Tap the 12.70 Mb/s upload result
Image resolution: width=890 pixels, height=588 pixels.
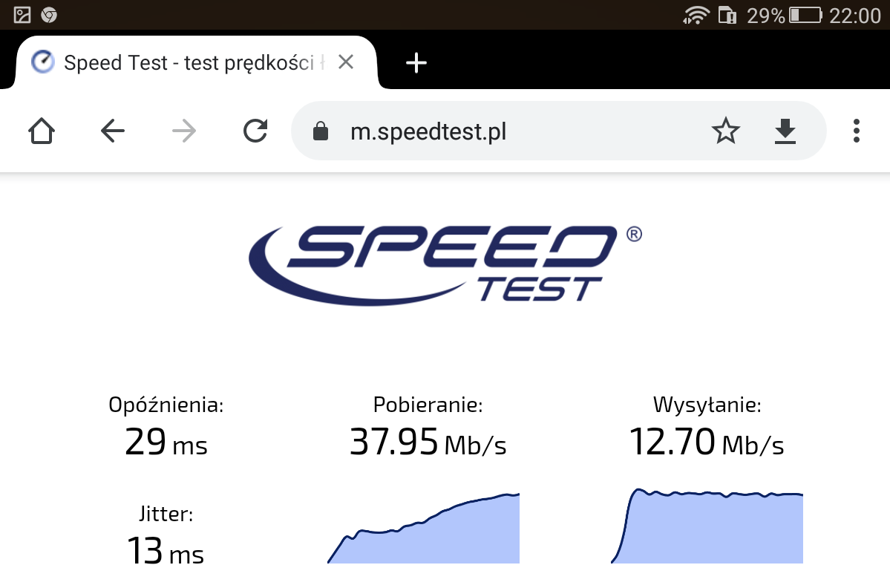click(707, 442)
